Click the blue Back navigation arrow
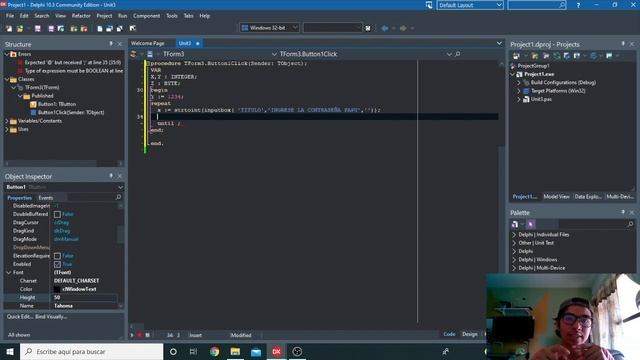 pyautogui.click(x=384, y=28)
